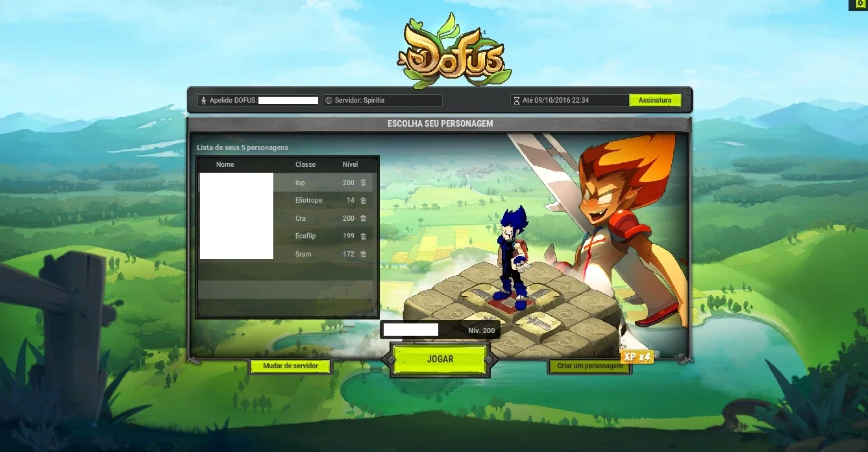
Task: Click trash icon in the Eliotrope row
Action: (364, 201)
